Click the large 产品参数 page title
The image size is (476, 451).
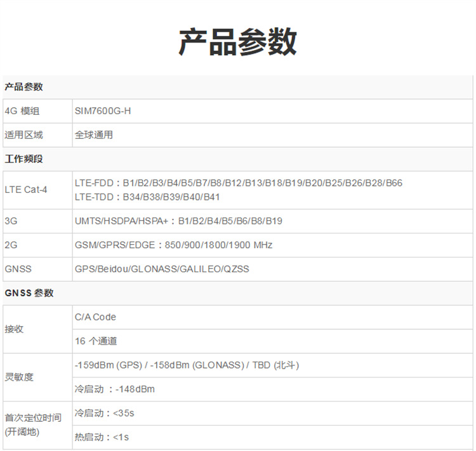click(238, 42)
